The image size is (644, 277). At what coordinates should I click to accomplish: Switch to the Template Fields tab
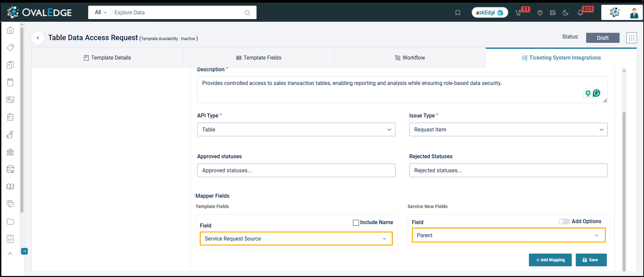(259, 58)
